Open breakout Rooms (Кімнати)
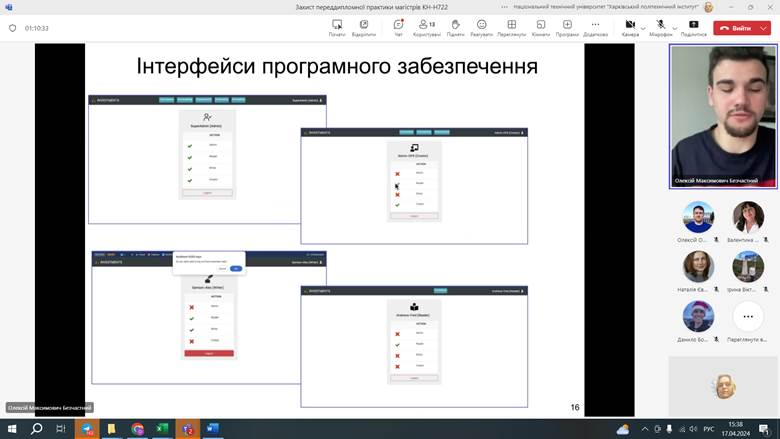Screen dimensions: 780x439 pyautogui.click(x=540, y=26)
